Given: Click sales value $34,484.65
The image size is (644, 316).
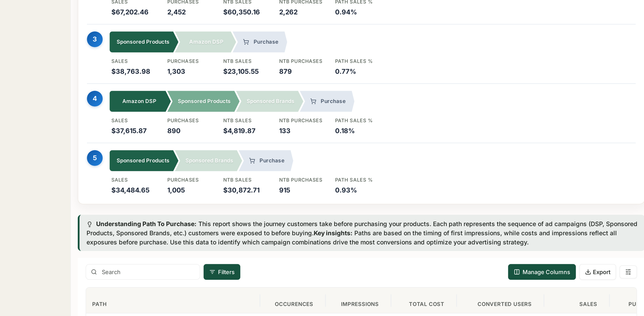Looking at the screenshot, I should [130, 190].
